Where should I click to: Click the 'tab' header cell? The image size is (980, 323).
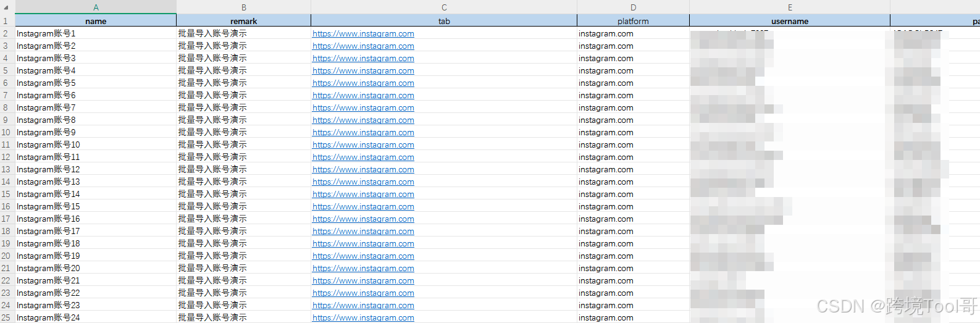444,21
